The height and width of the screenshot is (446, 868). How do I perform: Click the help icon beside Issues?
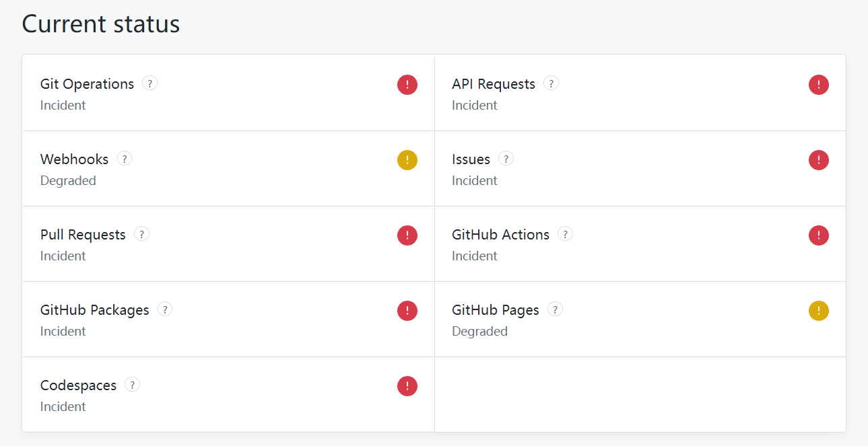click(x=506, y=159)
